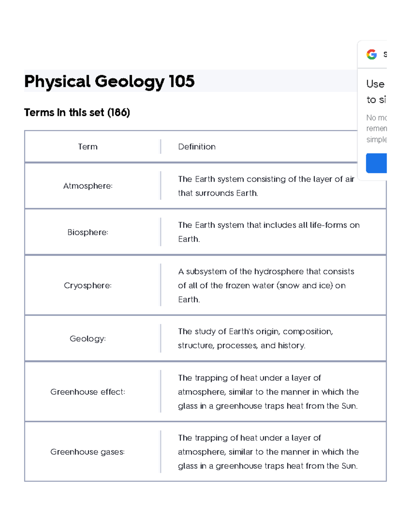
Task: Click the Geology term cell
Action: point(87,338)
